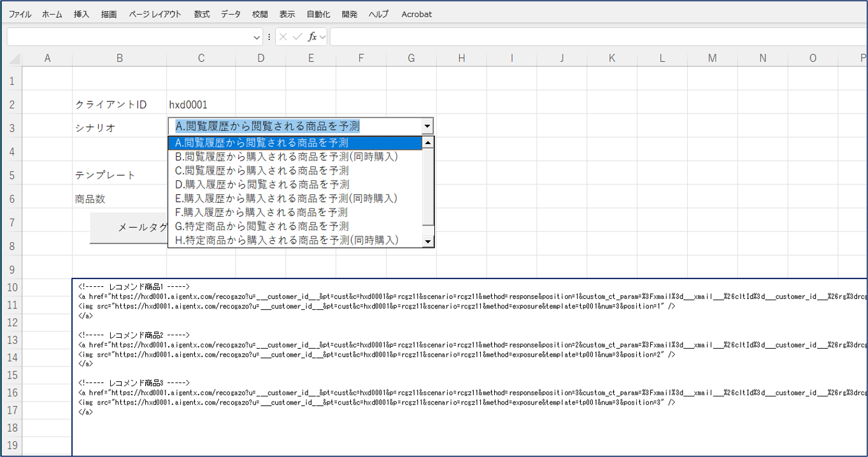
Task: Select option H.特定商品から購入される商品を予測(同時購入)
Action: point(295,240)
